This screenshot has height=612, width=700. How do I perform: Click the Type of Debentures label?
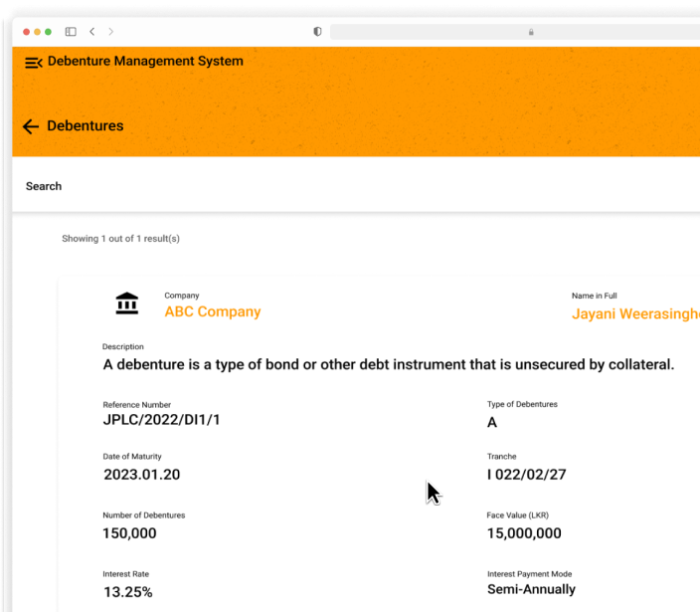point(522,404)
